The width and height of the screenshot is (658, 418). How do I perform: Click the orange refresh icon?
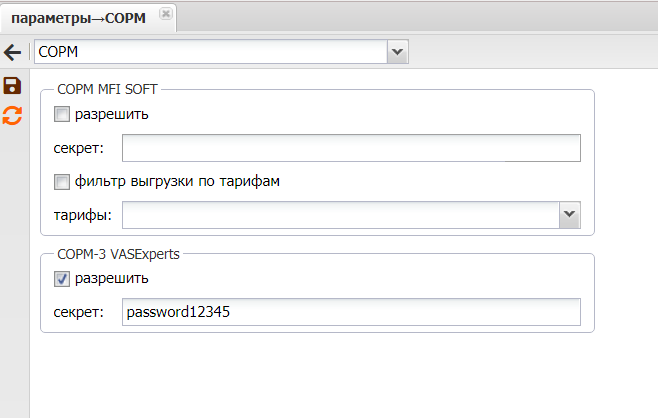click(13, 115)
